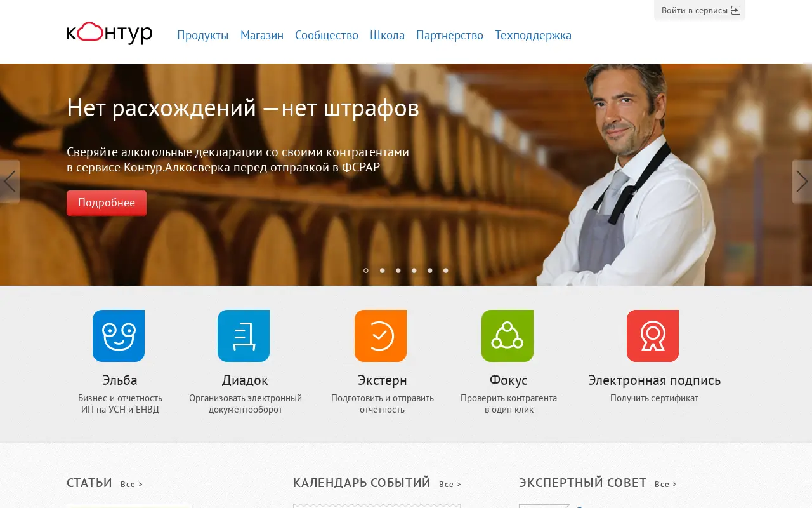Open the Магазин menu item
Viewport: 812px width, 508px height.
click(262, 36)
